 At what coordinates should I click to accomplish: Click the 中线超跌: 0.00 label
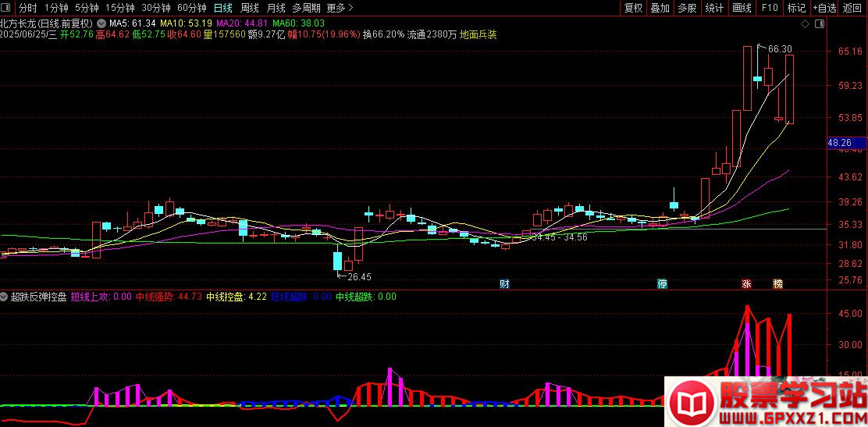point(366,297)
